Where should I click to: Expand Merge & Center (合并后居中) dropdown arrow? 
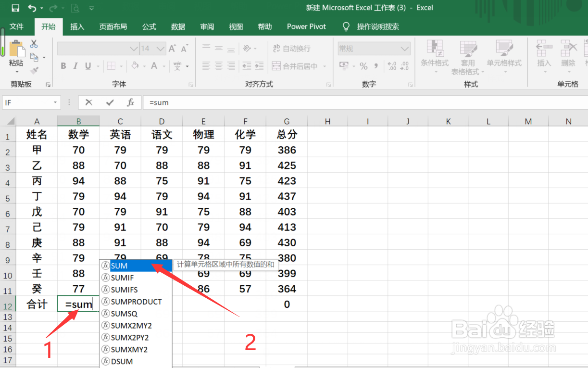pos(325,66)
